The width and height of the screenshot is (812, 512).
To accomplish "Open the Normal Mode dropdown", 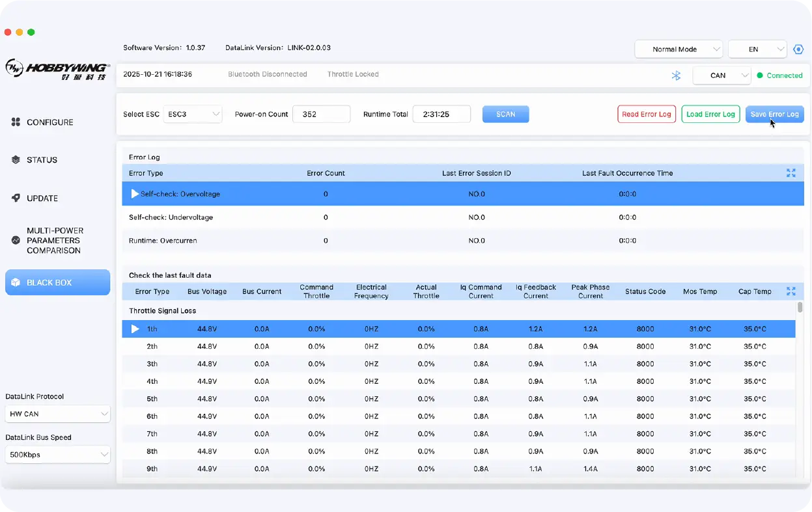I will pyautogui.click(x=679, y=49).
